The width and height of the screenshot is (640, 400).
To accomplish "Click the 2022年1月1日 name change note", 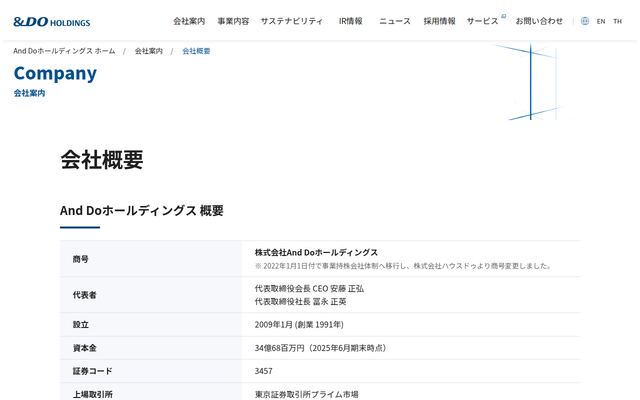I will tap(403, 266).
